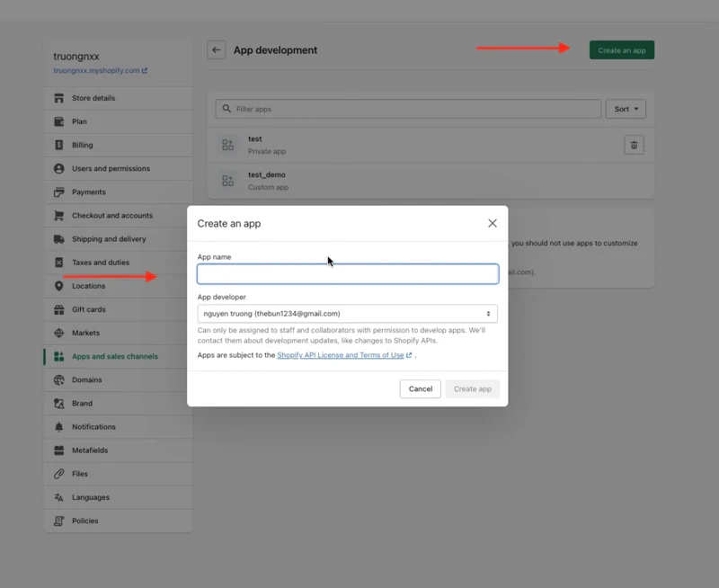719x588 pixels.
Task: Open Policies settings
Action: click(x=119, y=521)
